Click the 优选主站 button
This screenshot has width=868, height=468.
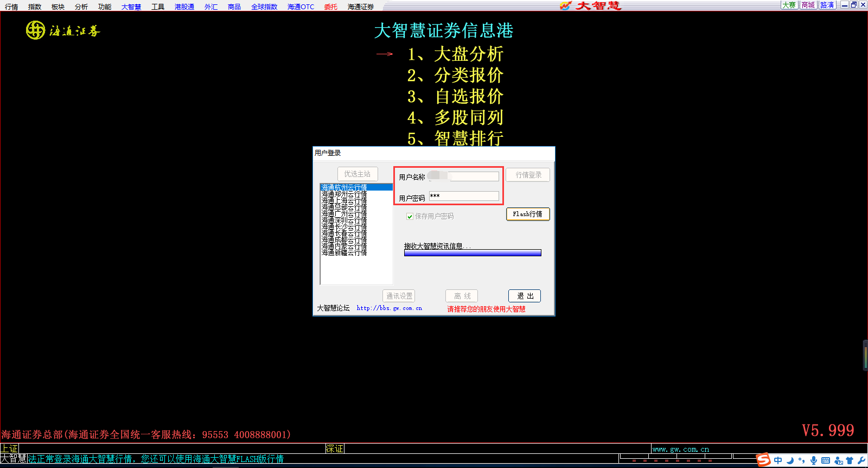pyautogui.click(x=358, y=174)
